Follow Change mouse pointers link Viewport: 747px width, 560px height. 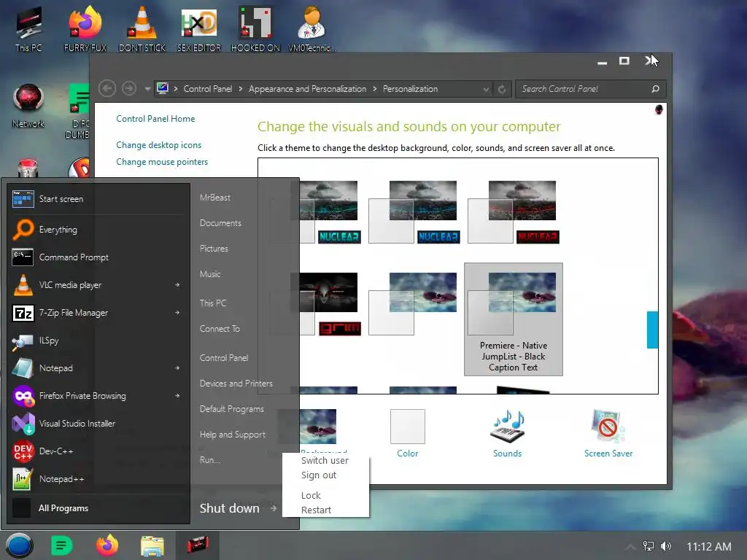pyautogui.click(x=162, y=162)
